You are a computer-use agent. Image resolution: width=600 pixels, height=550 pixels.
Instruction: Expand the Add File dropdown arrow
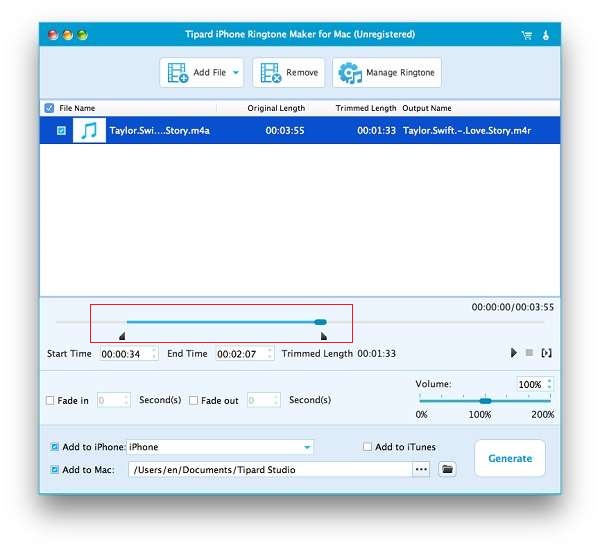[x=236, y=72]
